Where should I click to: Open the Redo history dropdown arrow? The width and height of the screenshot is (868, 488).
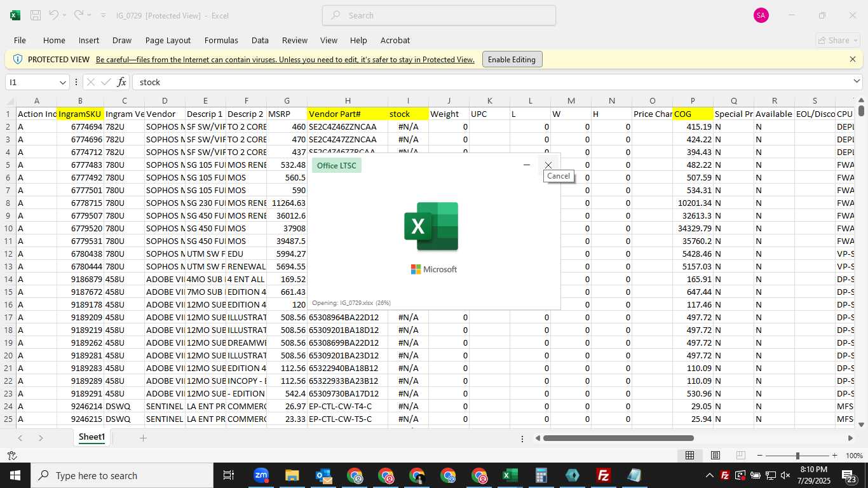[88, 15]
